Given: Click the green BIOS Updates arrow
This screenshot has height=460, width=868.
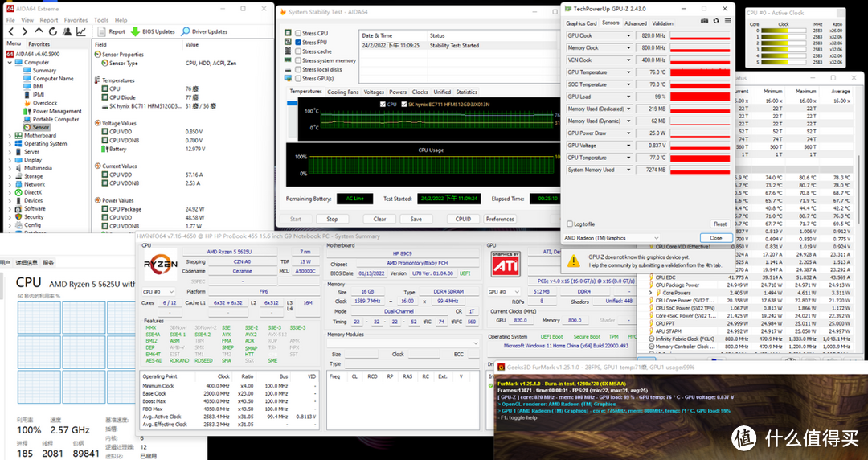Looking at the screenshot, I should pyautogui.click(x=135, y=31).
